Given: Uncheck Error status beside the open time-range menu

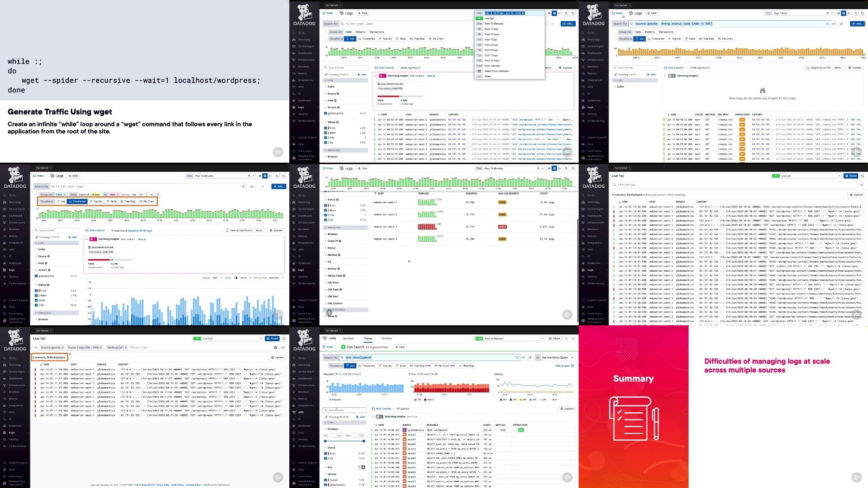Looking at the screenshot, I should pyautogui.click(x=326, y=128).
